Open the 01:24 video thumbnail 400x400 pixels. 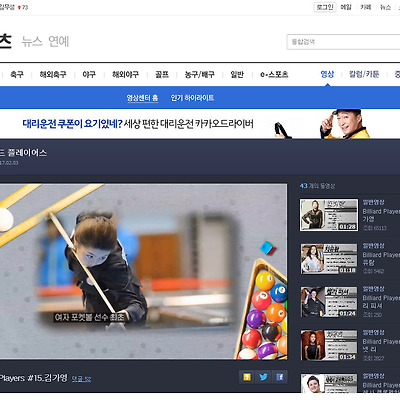pyautogui.click(x=329, y=302)
